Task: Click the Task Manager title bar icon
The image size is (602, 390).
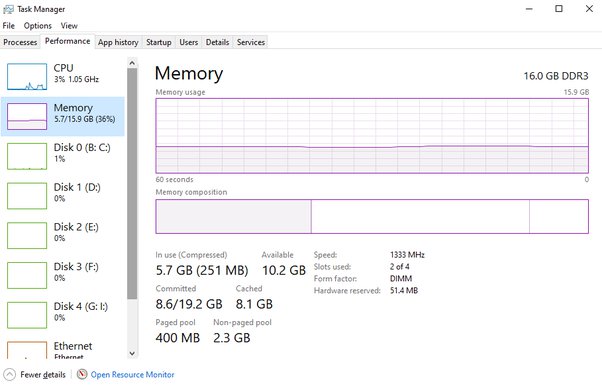Action: [x=8, y=9]
